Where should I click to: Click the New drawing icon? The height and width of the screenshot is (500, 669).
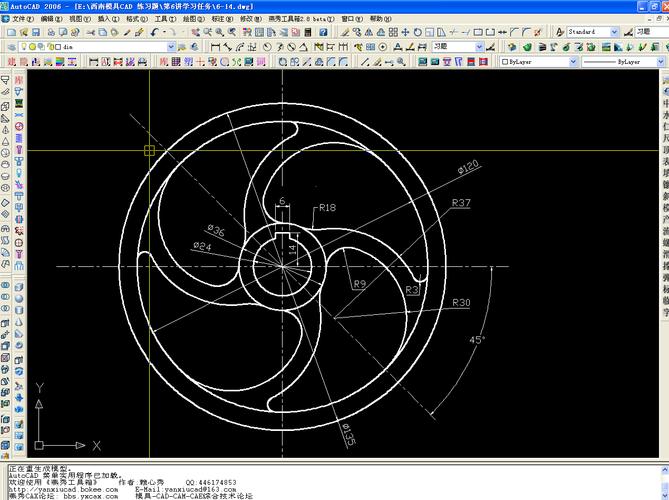[8, 32]
